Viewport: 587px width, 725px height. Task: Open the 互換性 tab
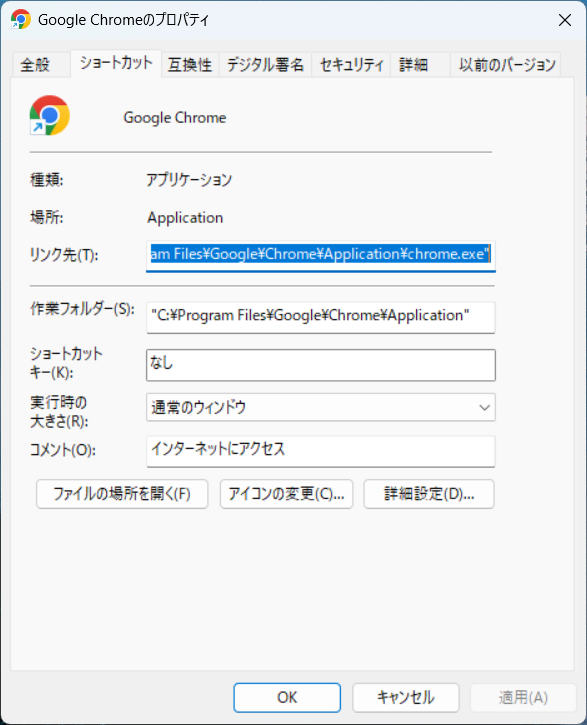(x=190, y=64)
